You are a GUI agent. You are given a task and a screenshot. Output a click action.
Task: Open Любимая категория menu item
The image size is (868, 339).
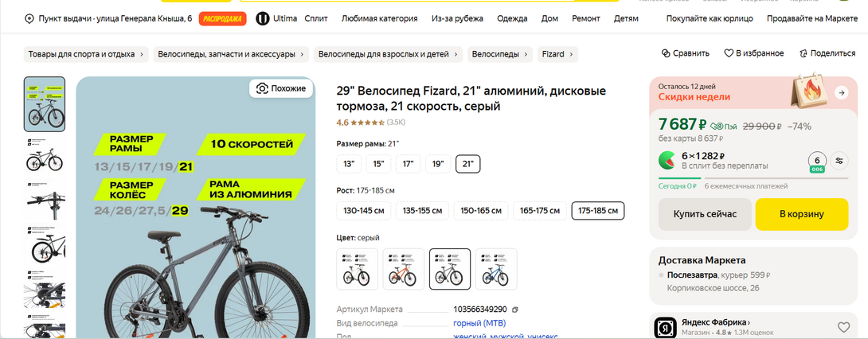tap(379, 18)
